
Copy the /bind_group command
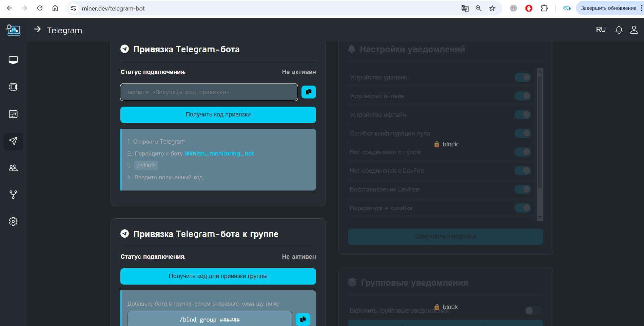click(x=303, y=319)
